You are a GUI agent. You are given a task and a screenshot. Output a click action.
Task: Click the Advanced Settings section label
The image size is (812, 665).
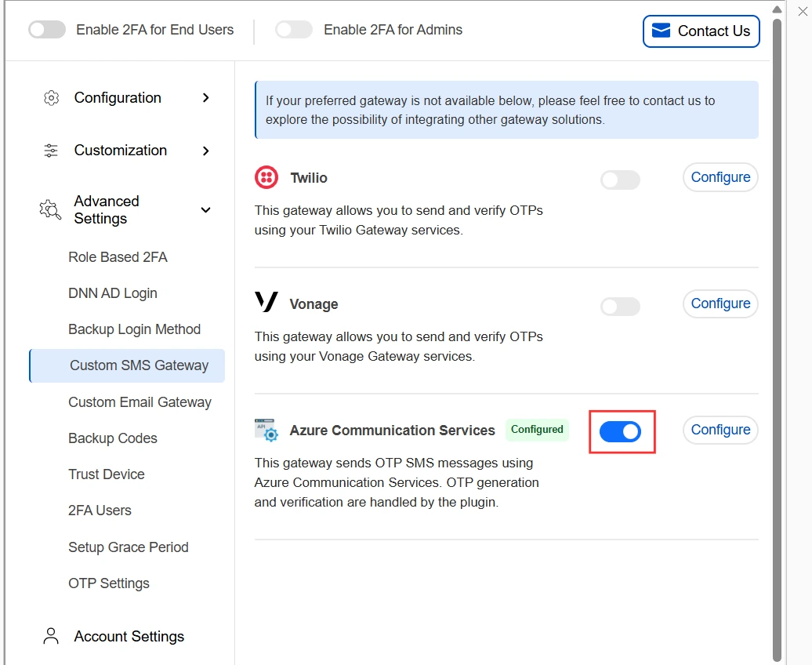(107, 210)
